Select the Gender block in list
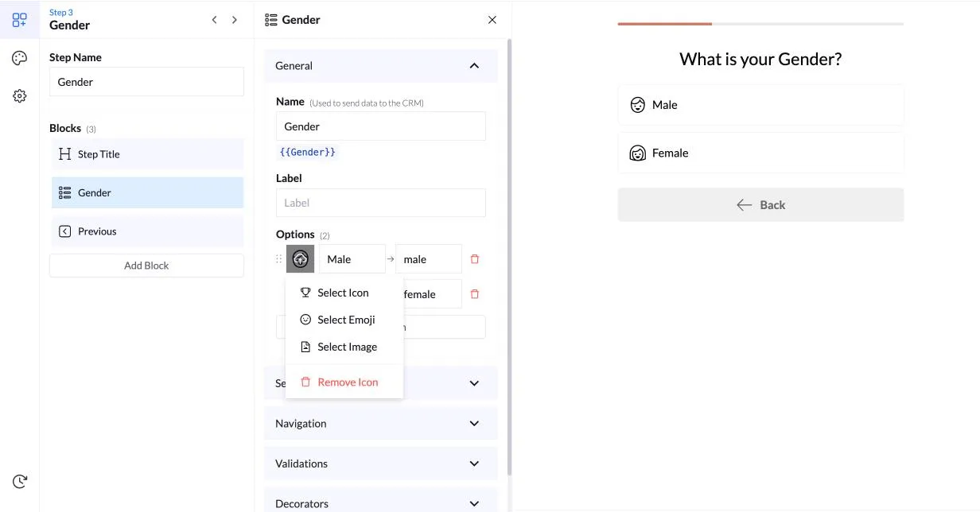The image size is (980, 512). coord(147,192)
